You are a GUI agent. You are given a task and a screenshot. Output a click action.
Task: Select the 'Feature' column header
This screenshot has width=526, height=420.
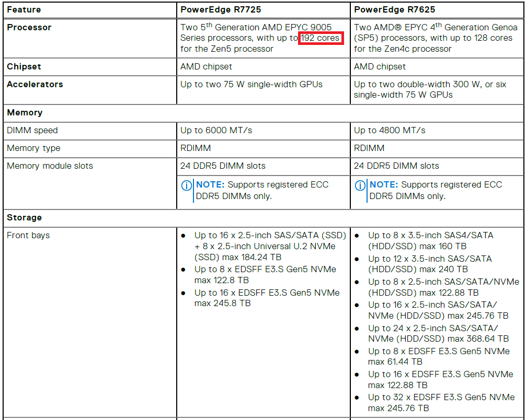(24, 9)
